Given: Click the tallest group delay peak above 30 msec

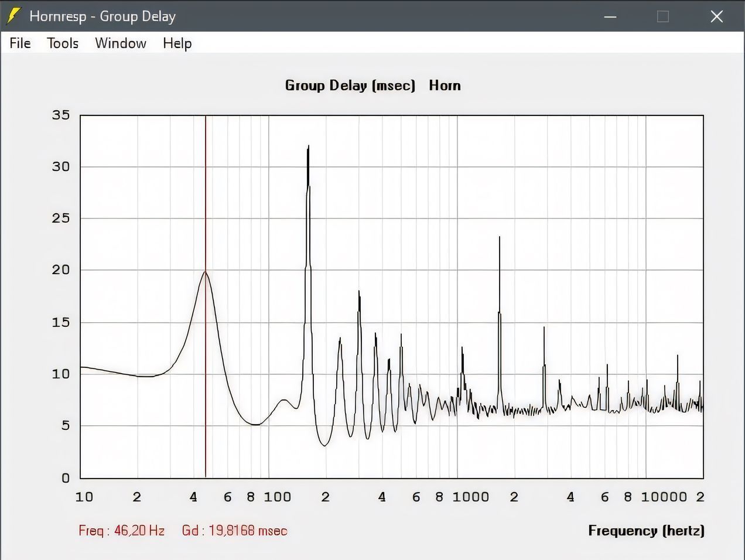Looking at the screenshot, I should pos(308,148).
